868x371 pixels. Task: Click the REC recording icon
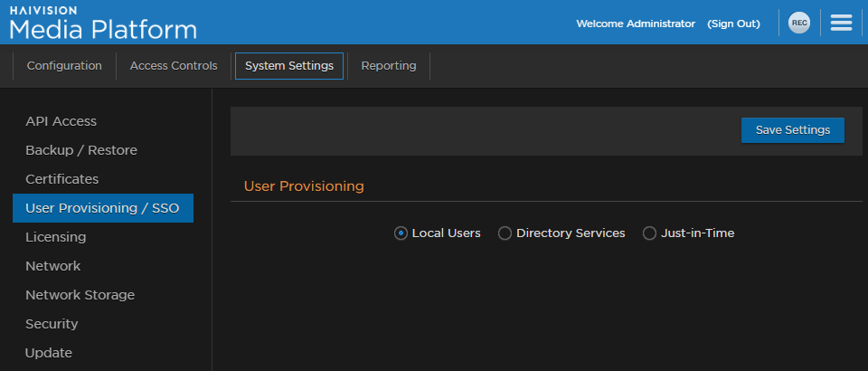pyautogui.click(x=798, y=23)
